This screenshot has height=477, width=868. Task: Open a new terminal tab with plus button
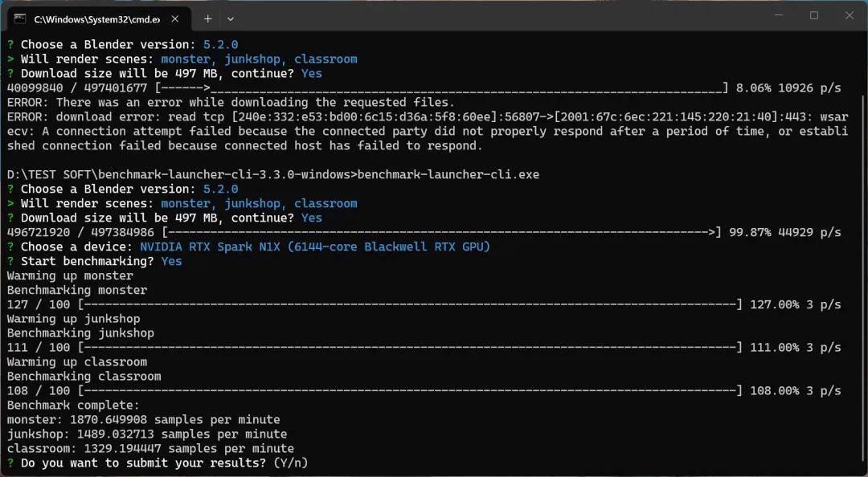tap(207, 18)
